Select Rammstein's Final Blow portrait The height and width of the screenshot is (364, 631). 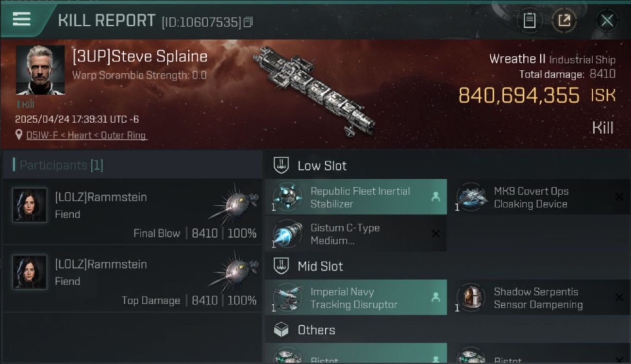tap(30, 205)
